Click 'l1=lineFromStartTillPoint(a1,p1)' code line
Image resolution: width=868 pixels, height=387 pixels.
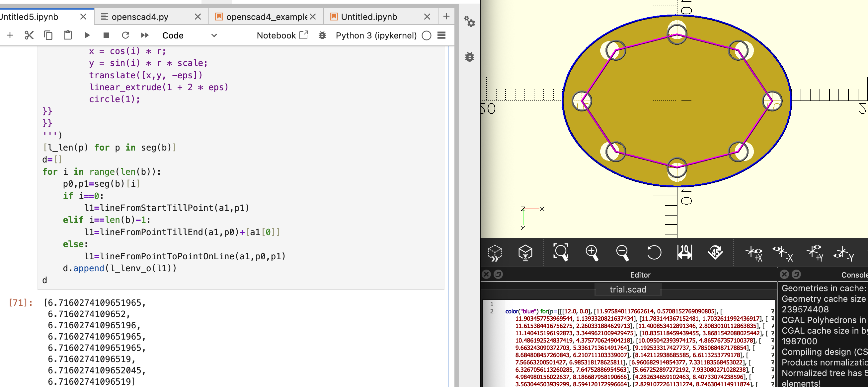point(166,208)
